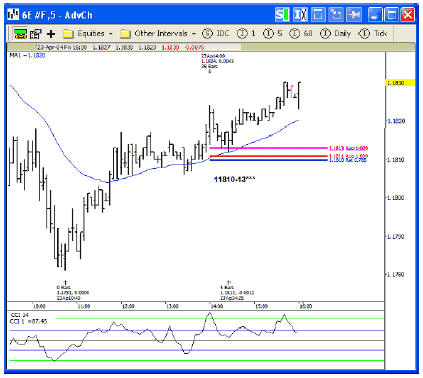This screenshot has width=423, height=378.
Task: Click the red 1.1830 last price value
Action: [170, 48]
